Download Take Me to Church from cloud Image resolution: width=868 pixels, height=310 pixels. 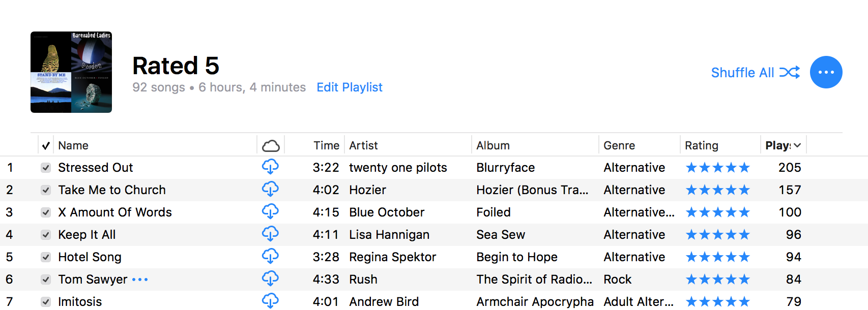(270, 189)
